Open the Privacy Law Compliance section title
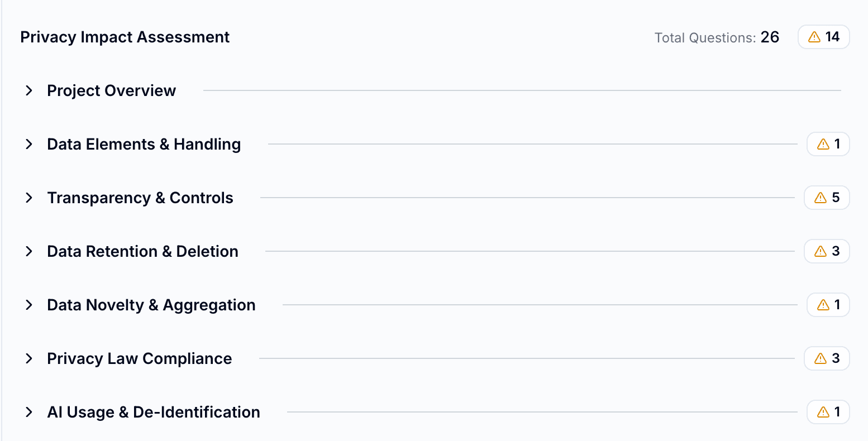This screenshot has height=441, width=868. coord(139,358)
